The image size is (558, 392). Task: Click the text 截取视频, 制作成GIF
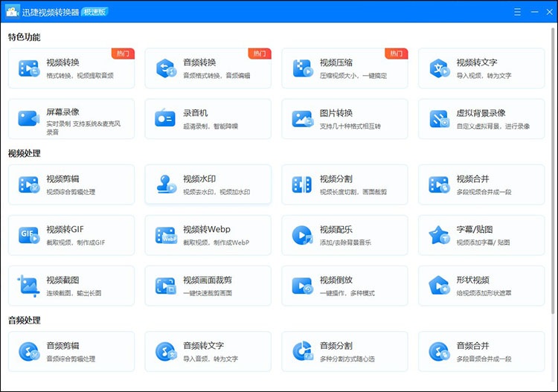tap(76, 242)
